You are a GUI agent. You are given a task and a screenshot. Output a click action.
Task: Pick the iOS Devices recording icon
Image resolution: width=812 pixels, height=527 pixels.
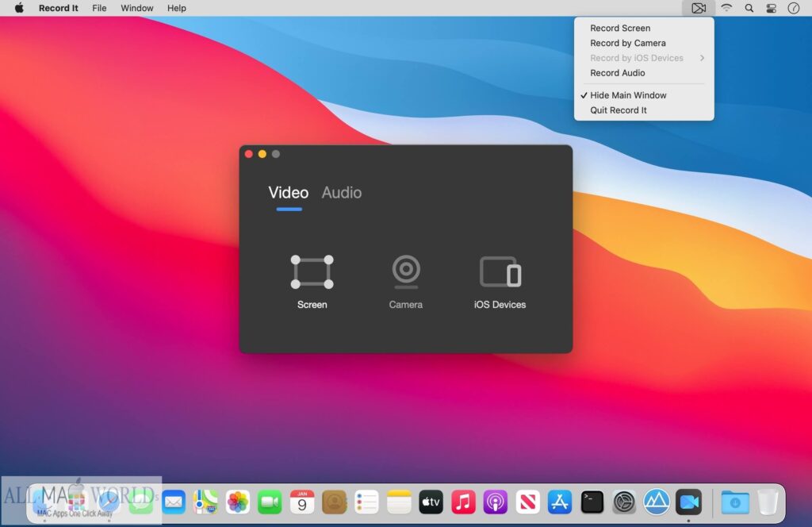click(x=500, y=271)
